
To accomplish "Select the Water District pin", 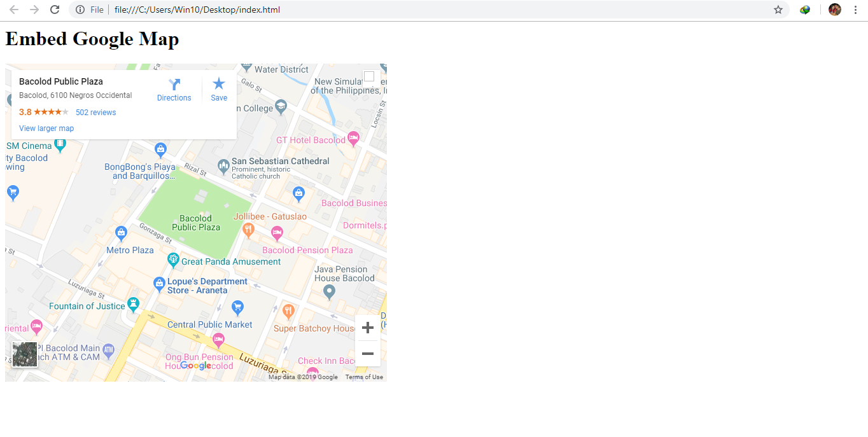I will point(246,67).
